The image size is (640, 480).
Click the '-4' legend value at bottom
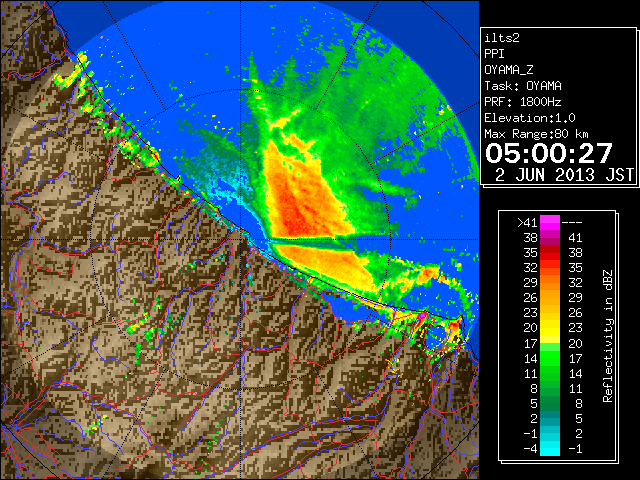click(530, 449)
